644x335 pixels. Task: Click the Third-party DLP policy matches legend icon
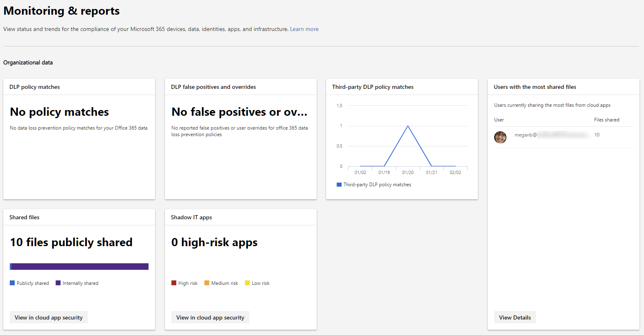pos(339,185)
